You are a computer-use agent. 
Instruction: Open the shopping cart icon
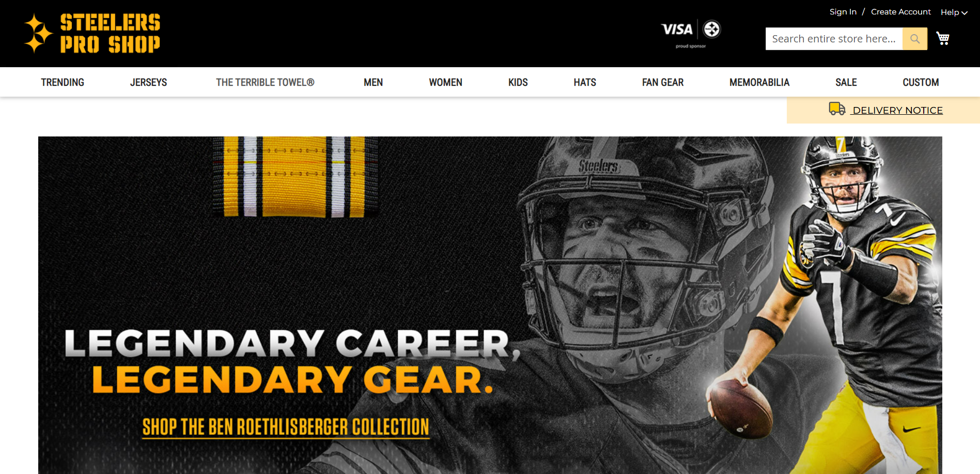pos(943,39)
